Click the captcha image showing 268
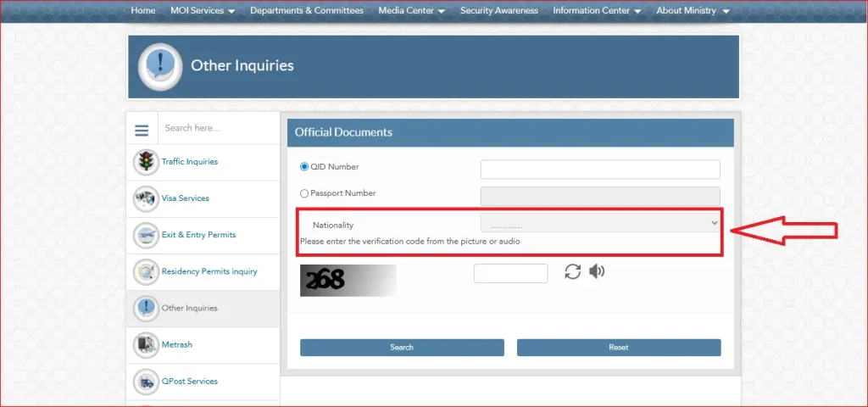868x407 pixels. tap(348, 280)
